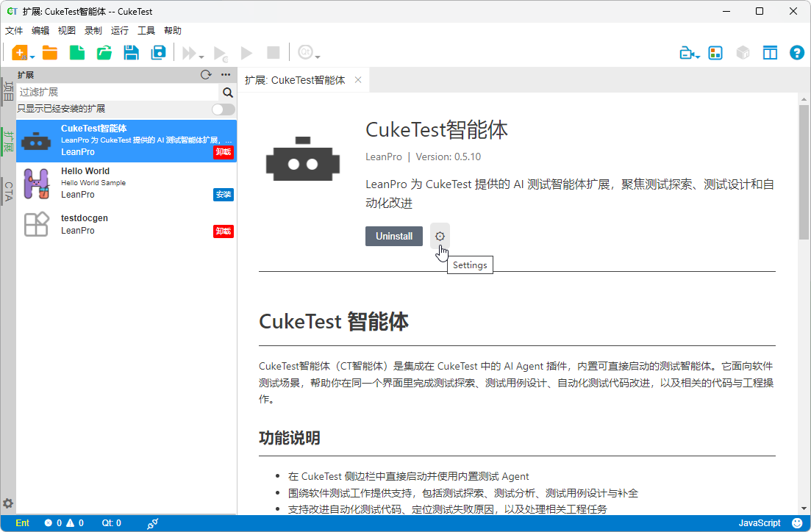Open the 工具 menu

click(146, 31)
